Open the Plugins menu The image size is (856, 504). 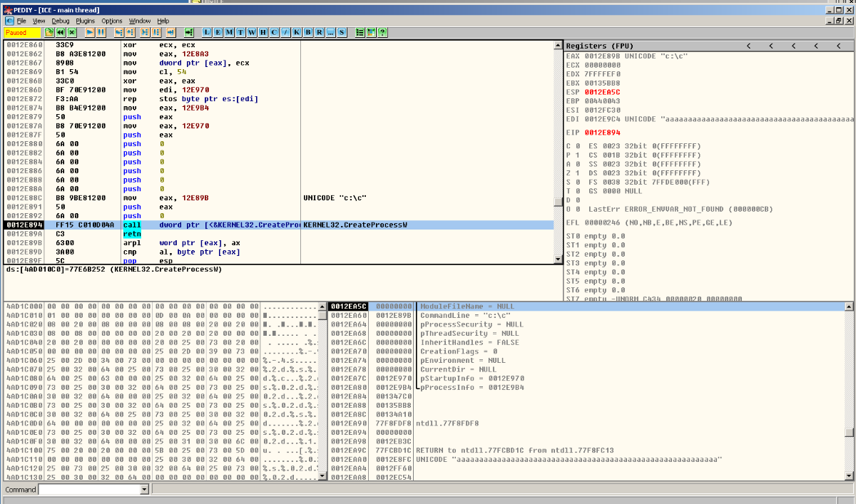pos(86,21)
